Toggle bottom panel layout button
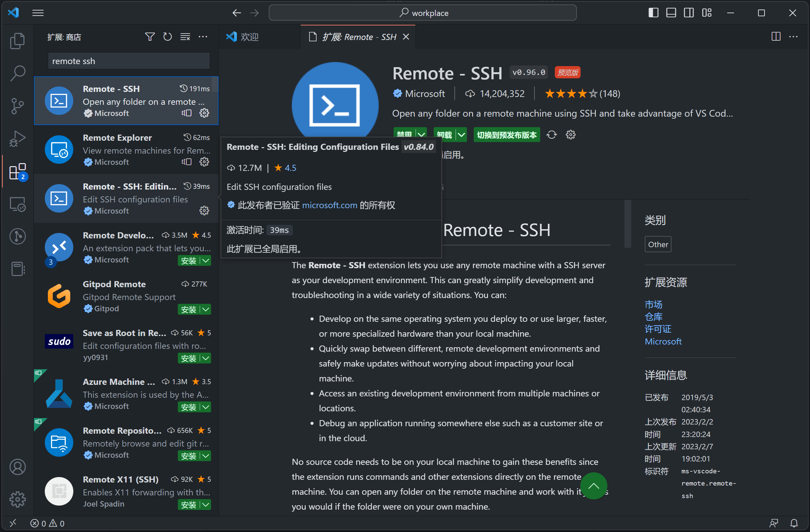Image resolution: width=810 pixels, height=532 pixels. 671,13
